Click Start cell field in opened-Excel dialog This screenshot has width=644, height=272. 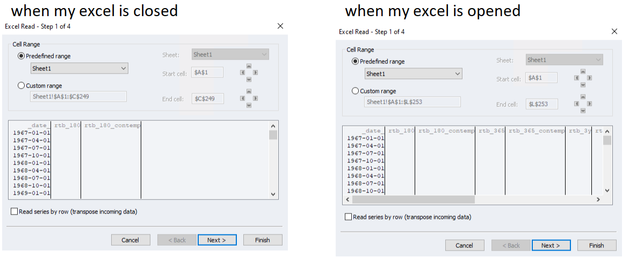[541, 77]
